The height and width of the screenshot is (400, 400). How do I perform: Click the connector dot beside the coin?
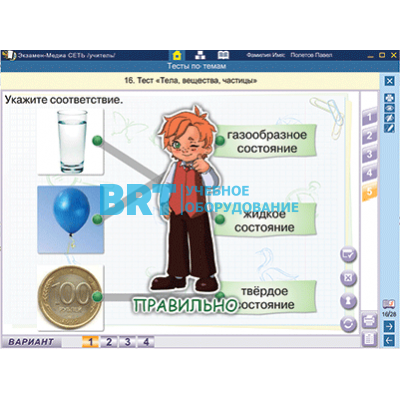[97, 296]
